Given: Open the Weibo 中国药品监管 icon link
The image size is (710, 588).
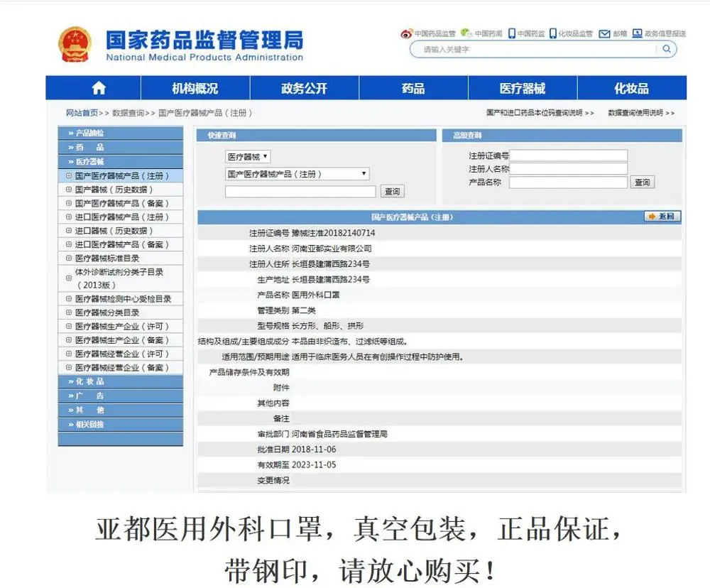Looking at the screenshot, I should [428, 33].
